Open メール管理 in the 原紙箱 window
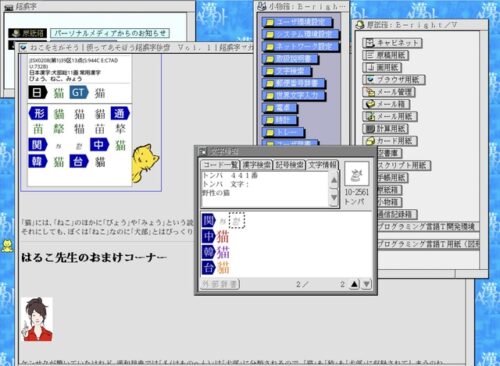 [389, 92]
